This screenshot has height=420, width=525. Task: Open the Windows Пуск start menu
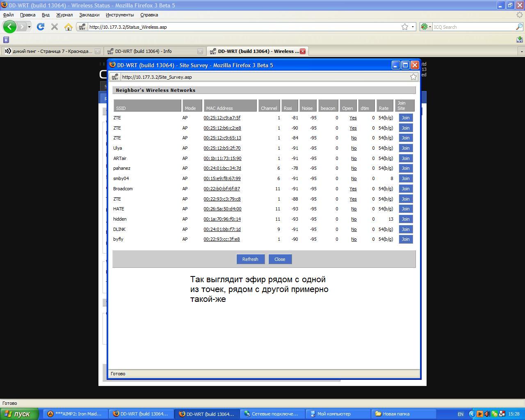[x=19, y=414]
